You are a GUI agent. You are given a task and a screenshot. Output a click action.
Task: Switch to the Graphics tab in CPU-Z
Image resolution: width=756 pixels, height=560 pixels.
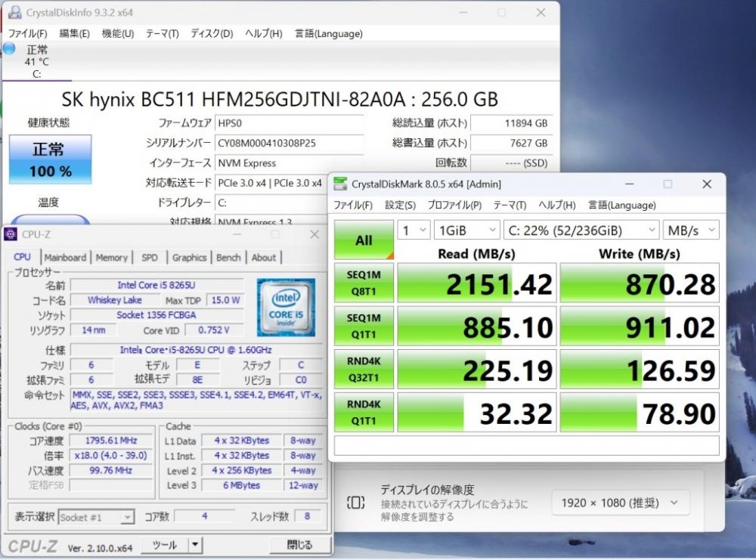coord(189,258)
